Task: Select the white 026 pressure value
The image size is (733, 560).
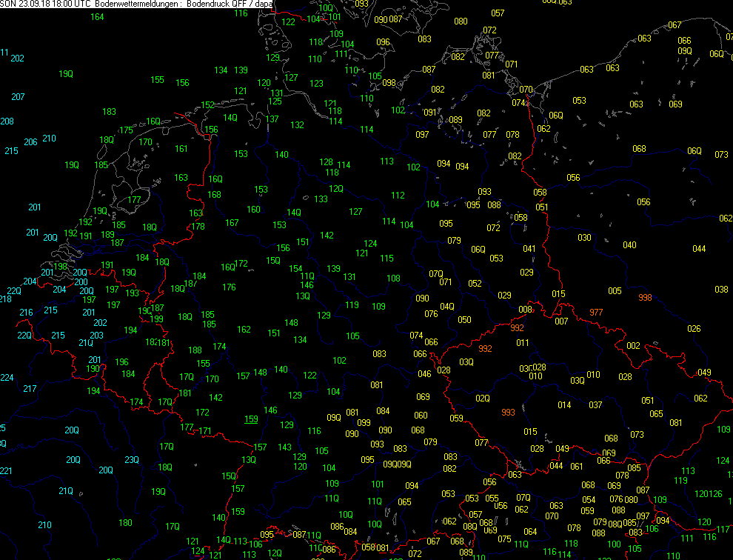Action: point(694,329)
